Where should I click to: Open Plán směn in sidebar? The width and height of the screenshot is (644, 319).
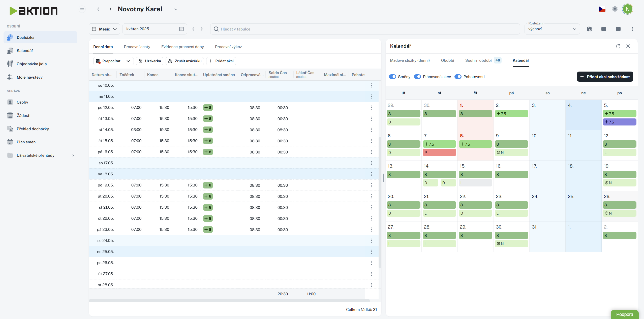pos(26,142)
